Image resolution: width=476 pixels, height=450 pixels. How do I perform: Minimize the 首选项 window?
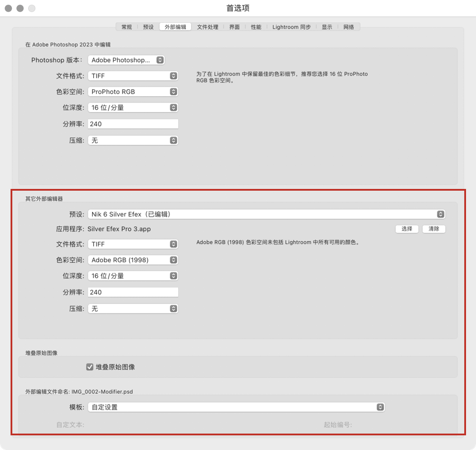pyautogui.click(x=20, y=8)
